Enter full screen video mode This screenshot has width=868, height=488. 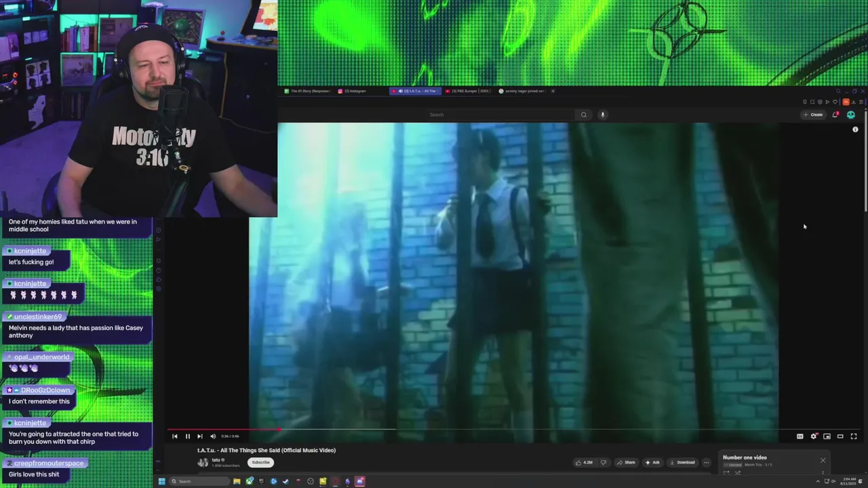(854, 436)
